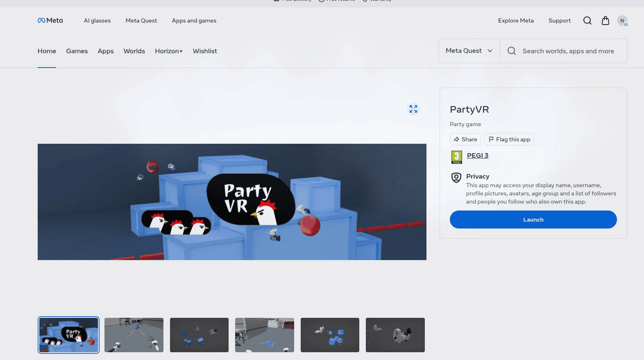Viewport: 644px width, 360px height.
Task: Launch the PartyVR app
Action: tap(533, 220)
